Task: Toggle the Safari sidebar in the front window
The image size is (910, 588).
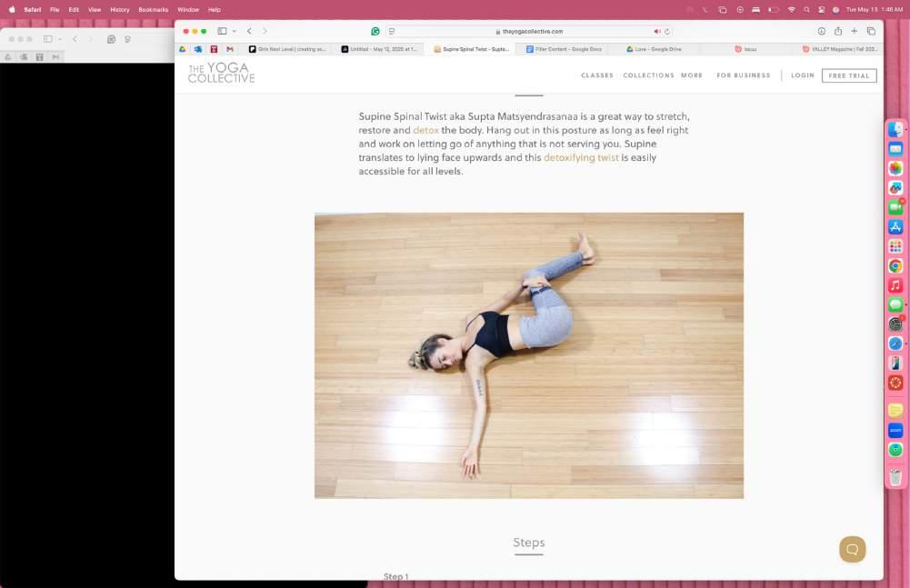Action: tap(222, 31)
